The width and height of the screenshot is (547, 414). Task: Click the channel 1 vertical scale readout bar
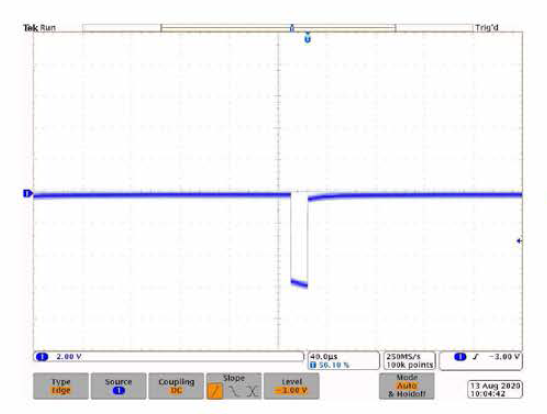[x=168, y=357]
